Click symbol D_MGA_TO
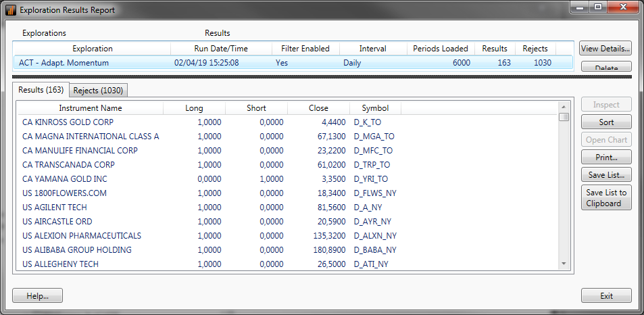Screen dimensions: 644x315 click(374, 137)
